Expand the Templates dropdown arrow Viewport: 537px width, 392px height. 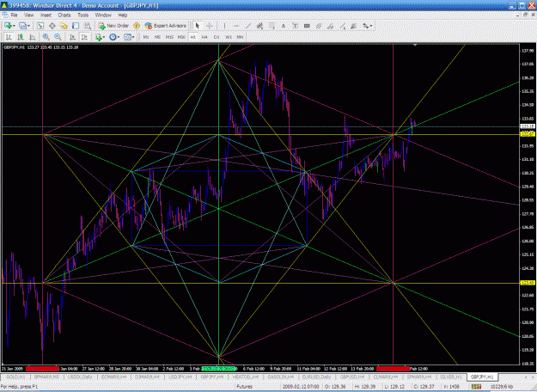tap(133, 37)
